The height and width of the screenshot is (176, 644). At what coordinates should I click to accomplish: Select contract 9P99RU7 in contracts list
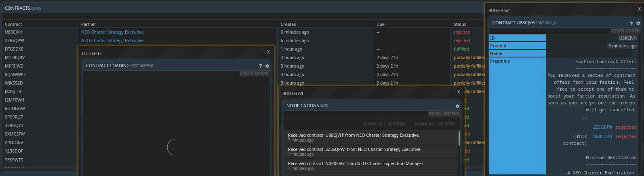click(x=14, y=117)
